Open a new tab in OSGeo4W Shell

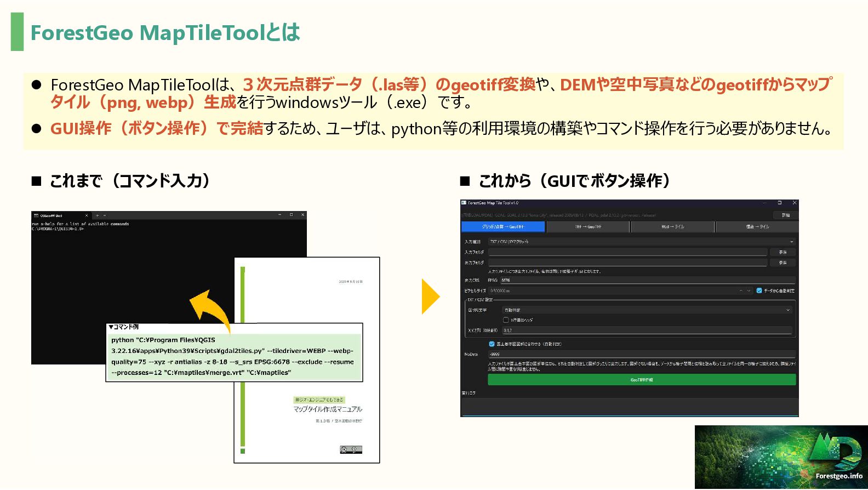click(98, 215)
